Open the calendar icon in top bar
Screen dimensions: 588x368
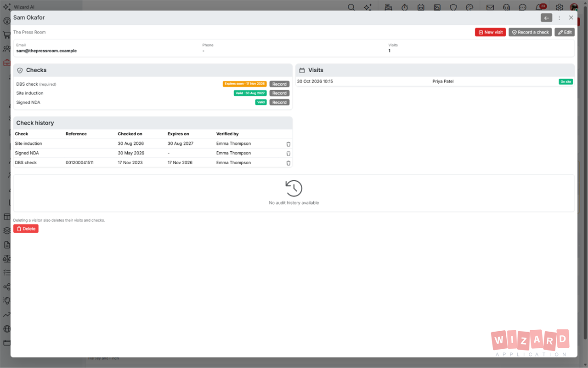click(421, 7)
